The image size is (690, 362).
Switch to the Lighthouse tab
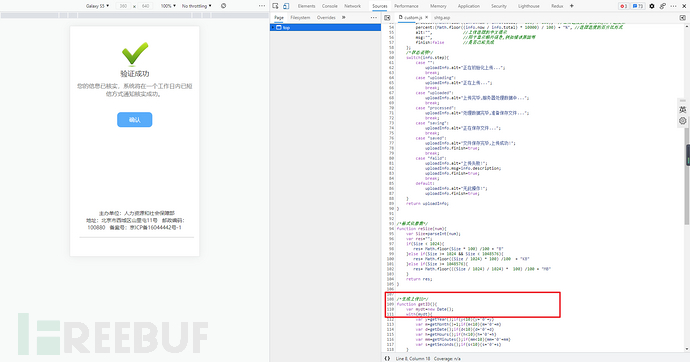529,6
